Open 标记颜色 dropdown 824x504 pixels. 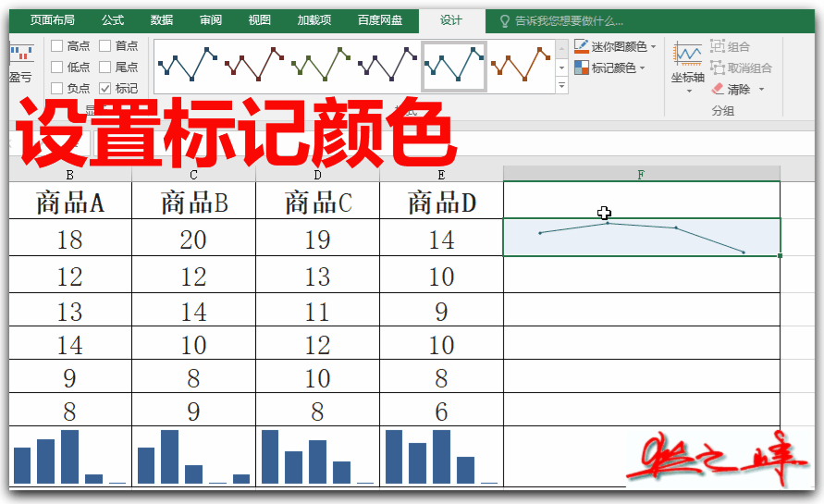(642, 68)
